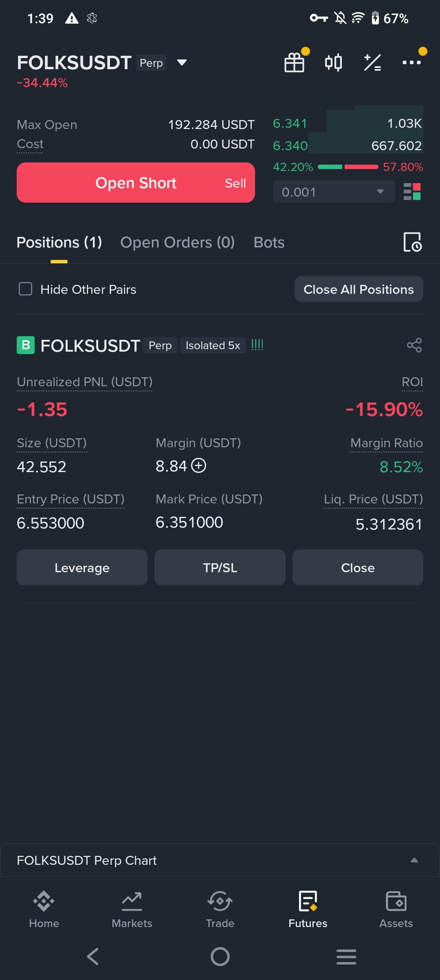The width and height of the screenshot is (440, 980).
Task: Open the 0.001 price precision dropdown
Action: 334,192
